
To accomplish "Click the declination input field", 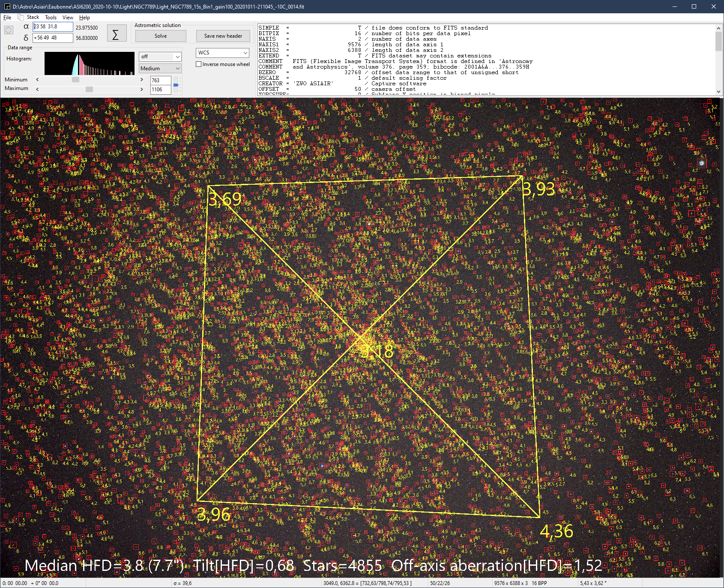I will tap(53, 38).
